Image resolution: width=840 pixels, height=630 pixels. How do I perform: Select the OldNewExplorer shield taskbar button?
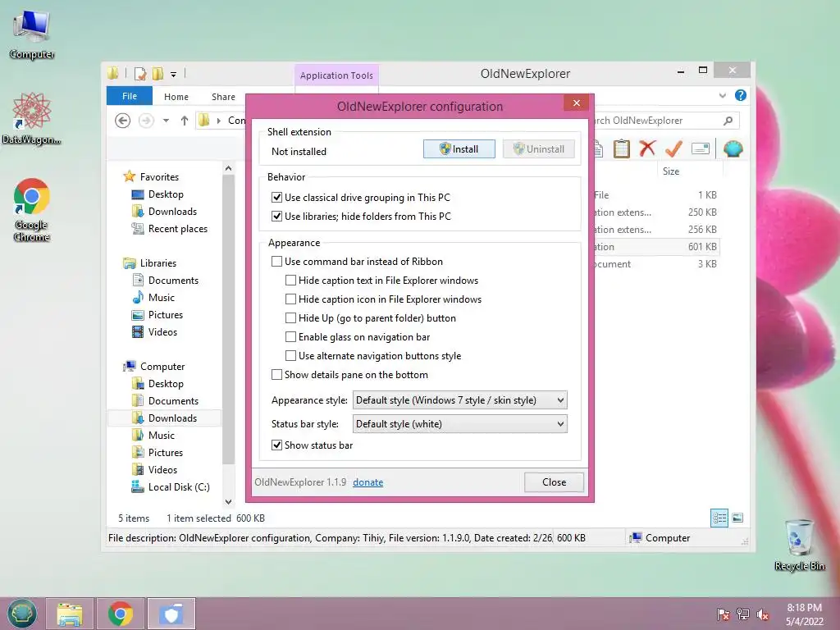point(171,614)
